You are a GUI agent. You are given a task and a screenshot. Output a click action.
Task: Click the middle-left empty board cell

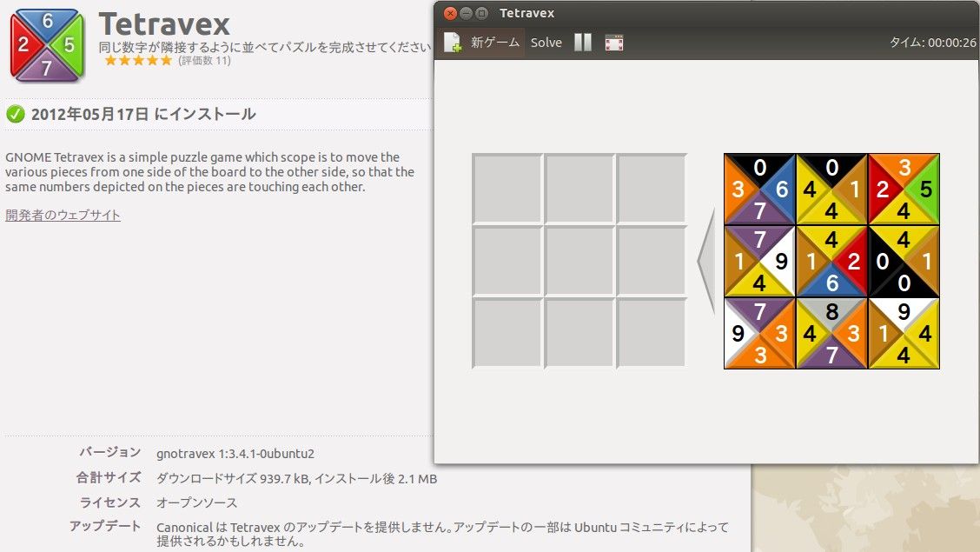[x=507, y=261]
